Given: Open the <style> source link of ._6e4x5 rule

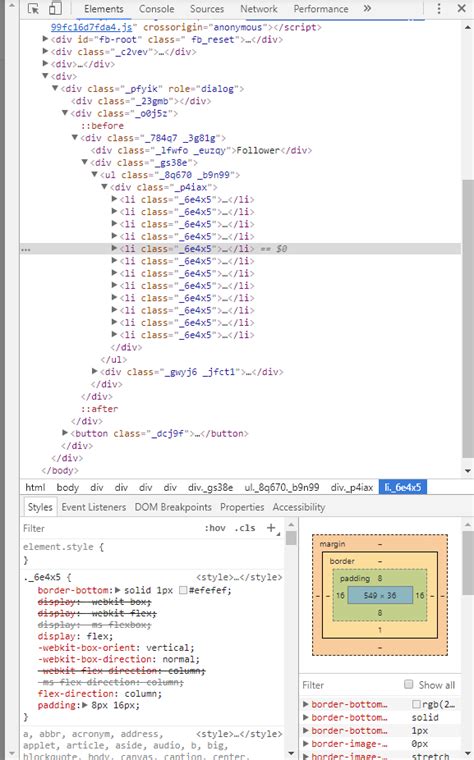Looking at the screenshot, I should point(239,577).
